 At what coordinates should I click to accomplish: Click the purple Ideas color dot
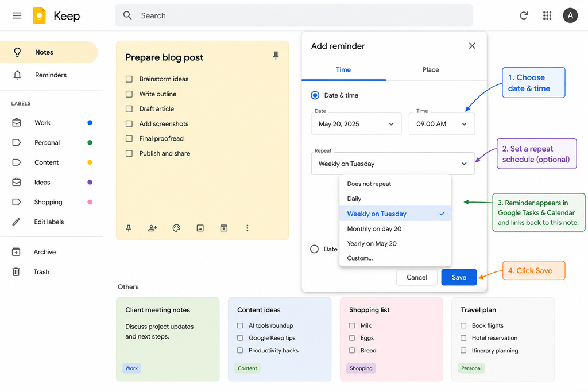90,182
